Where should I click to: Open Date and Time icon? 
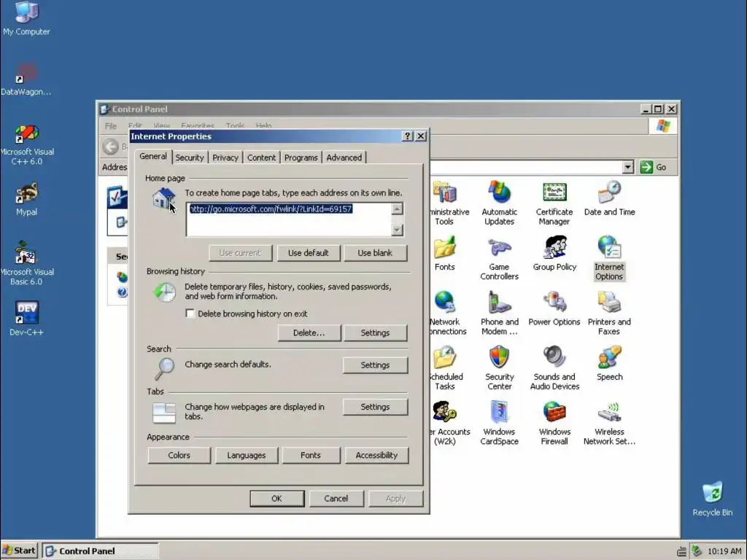[x=609, y=198]
